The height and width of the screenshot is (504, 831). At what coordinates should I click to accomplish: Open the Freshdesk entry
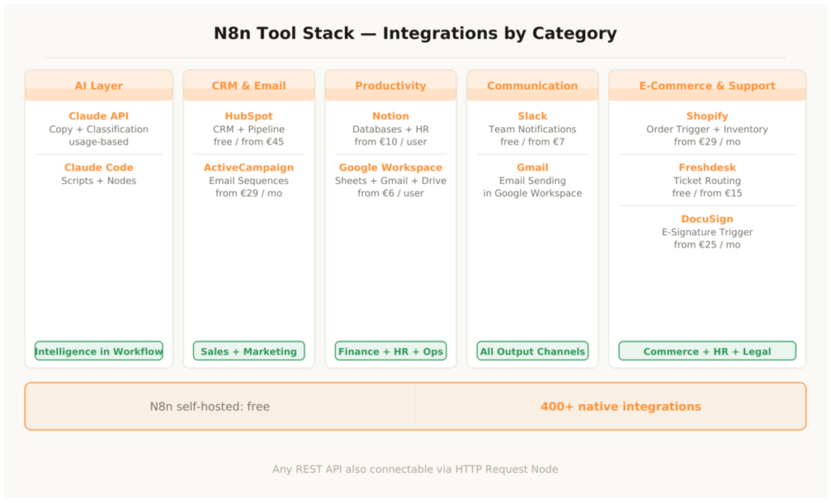pos(707,167)
